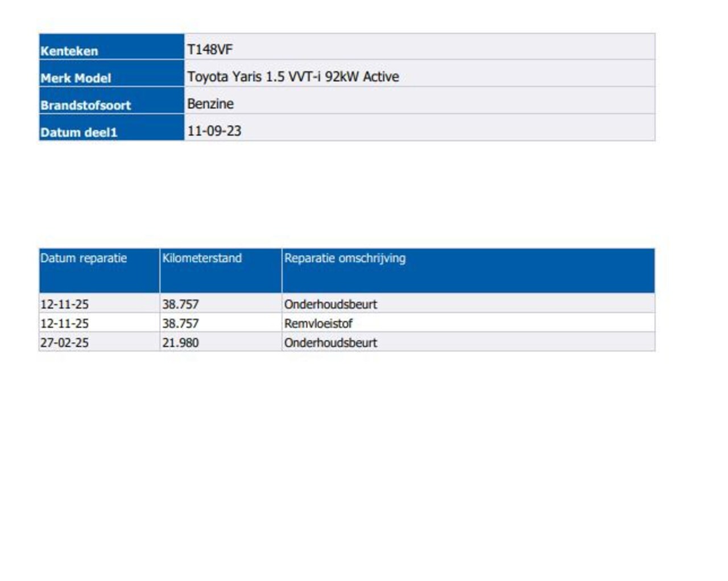
Task: Click Onderhoudsbeurt in the 27-02-25 row
Action: (x=330, y=343)
